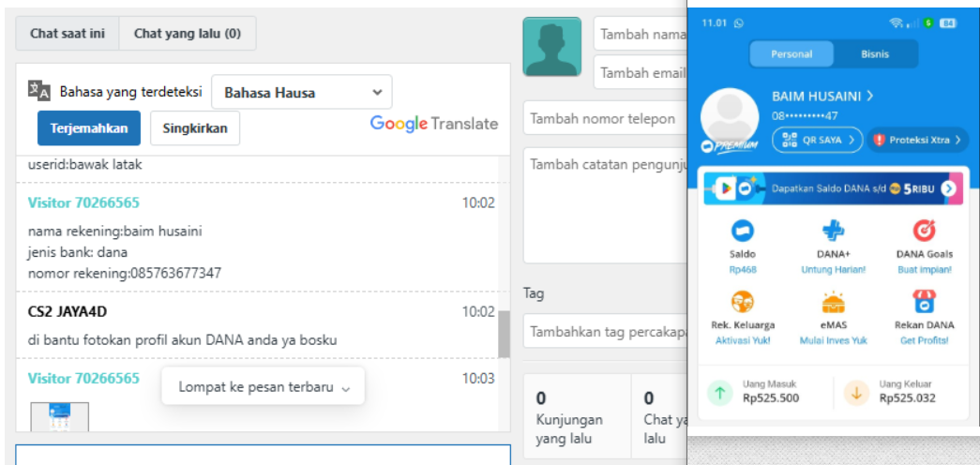Click the Buat Impian! link
Screen dimensions: 980x465
[925, 270]
